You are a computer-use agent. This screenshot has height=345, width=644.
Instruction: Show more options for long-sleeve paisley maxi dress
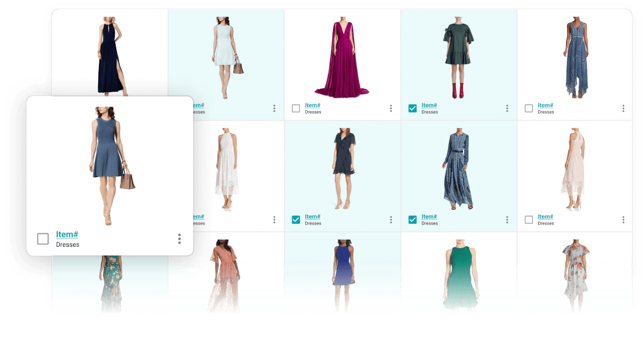click(x=507, y=220)
